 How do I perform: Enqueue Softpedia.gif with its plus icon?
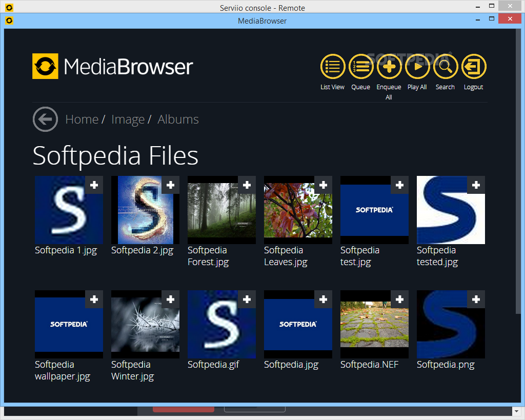pos(247,299)
